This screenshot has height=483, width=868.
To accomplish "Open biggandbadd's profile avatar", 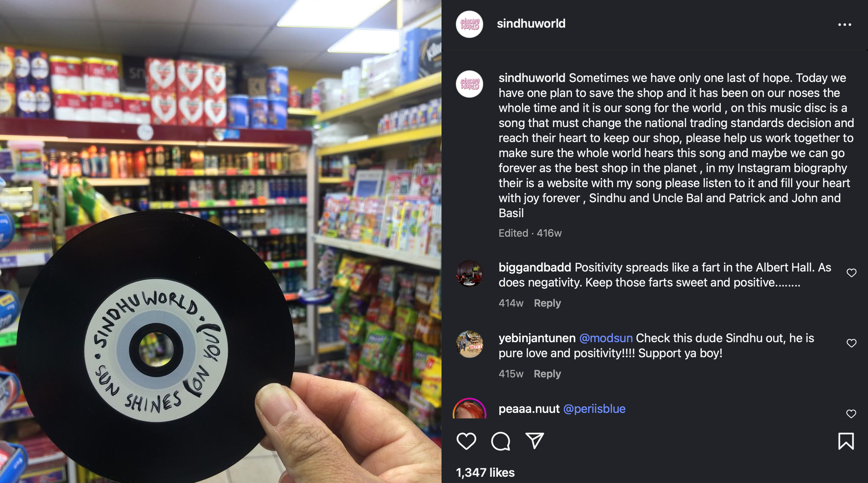I will [469, 274].
